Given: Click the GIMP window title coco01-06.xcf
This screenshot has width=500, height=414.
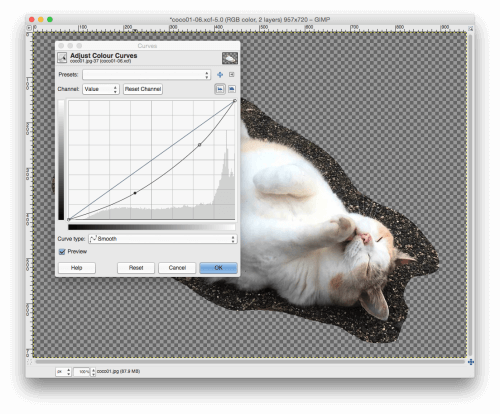Looking at the screenshot, I should tap(250, 20).
